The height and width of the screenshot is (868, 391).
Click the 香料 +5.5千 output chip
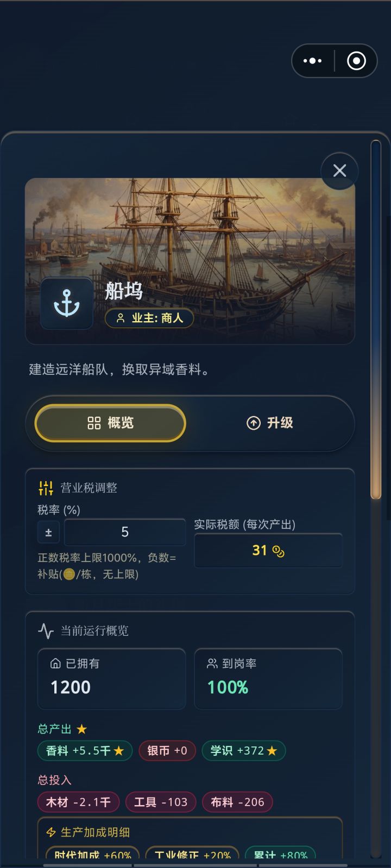coord(85,751)
